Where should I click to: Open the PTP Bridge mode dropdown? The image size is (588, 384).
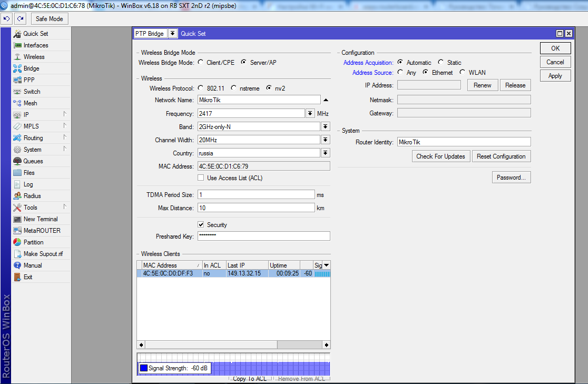tap(172, 33)
